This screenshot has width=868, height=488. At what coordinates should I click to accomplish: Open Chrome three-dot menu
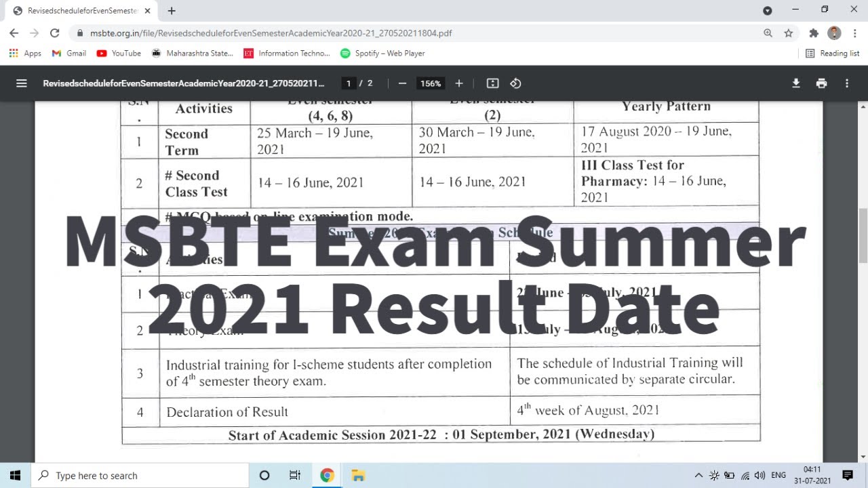(x=854, y=33)
